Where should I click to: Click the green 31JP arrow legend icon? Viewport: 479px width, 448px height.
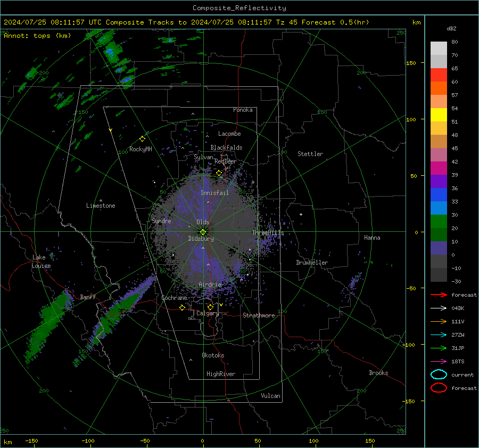[x=439, y=348]
